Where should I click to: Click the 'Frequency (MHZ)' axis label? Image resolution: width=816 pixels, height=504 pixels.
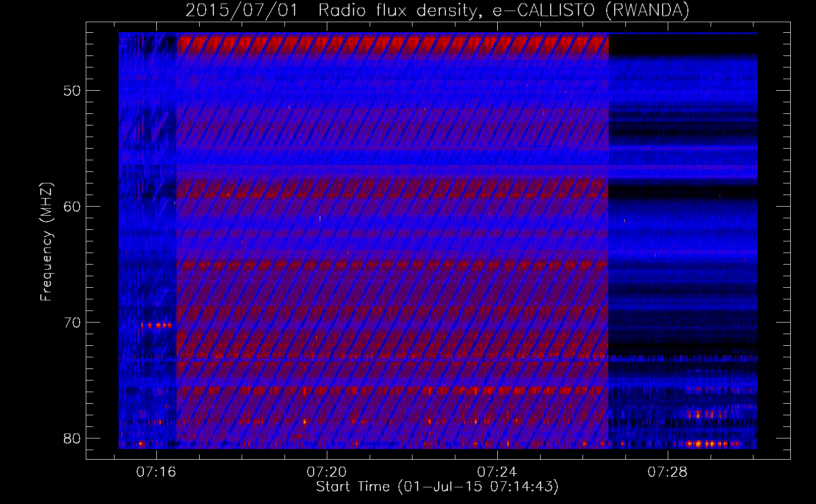46,242
